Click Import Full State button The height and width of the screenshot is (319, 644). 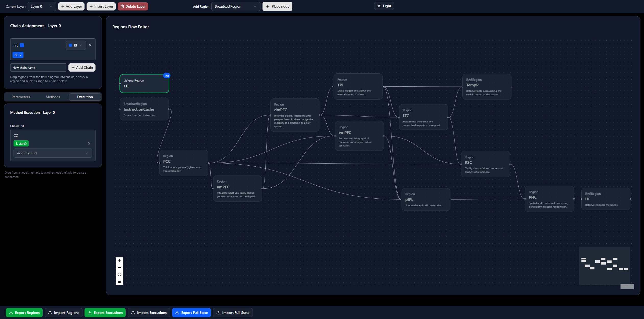point(233,313)
